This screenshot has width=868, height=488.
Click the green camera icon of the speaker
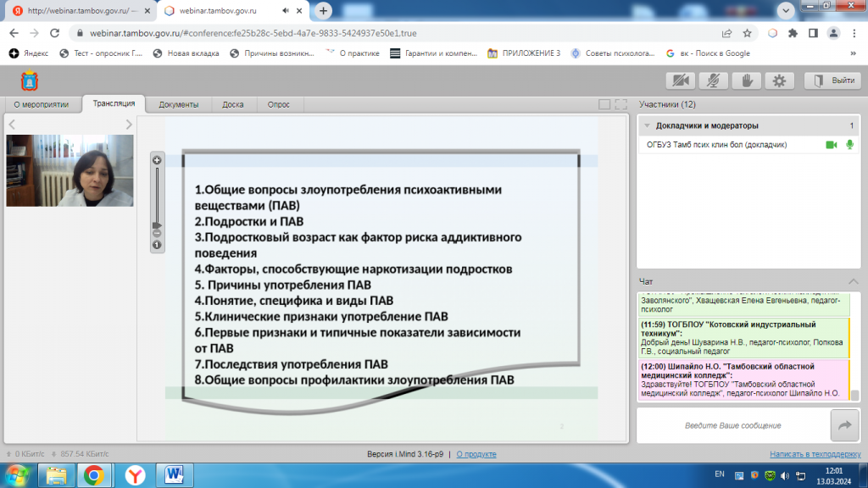(832, 145)
